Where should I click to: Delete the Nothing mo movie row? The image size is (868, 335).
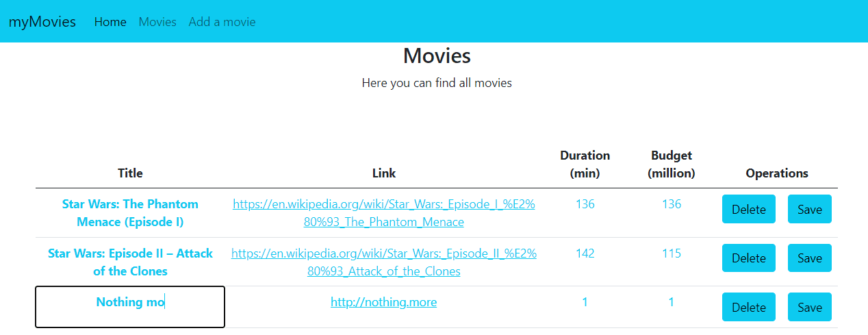coord(748,308)
